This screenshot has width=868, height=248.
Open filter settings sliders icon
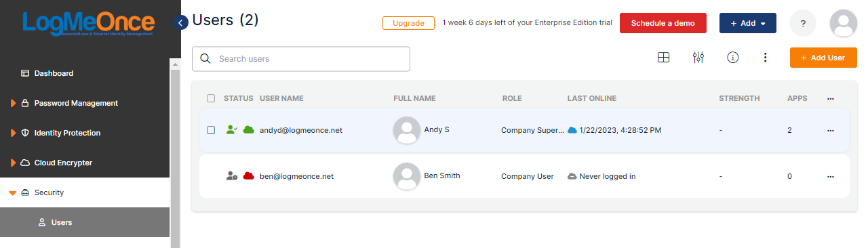coord(698,58)
